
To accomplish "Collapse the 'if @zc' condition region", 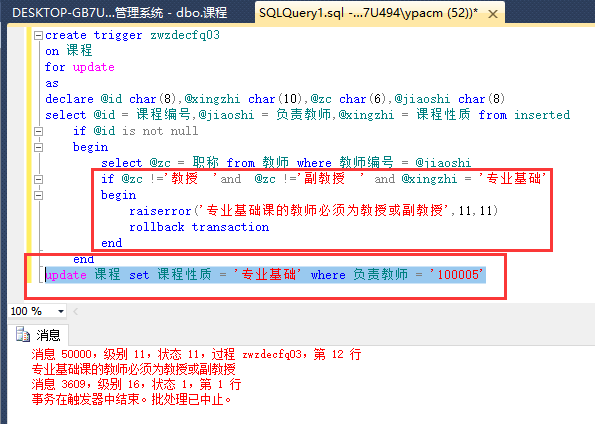I will tap(38, 179).
